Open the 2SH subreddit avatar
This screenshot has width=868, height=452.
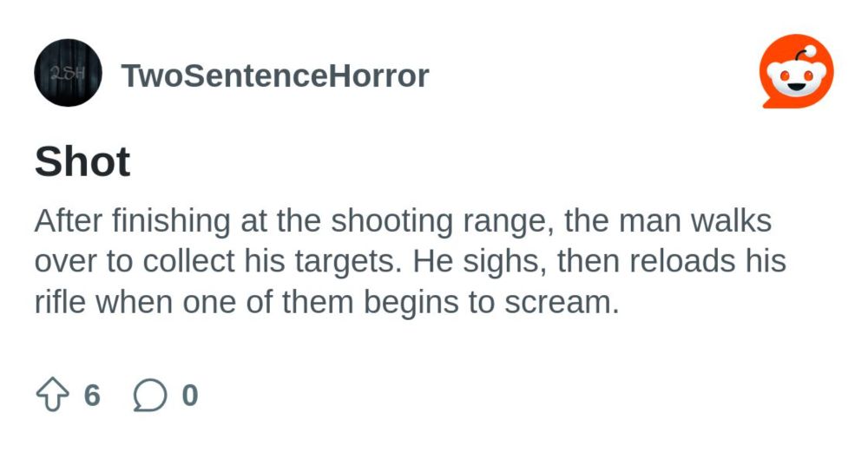[68, 73]
